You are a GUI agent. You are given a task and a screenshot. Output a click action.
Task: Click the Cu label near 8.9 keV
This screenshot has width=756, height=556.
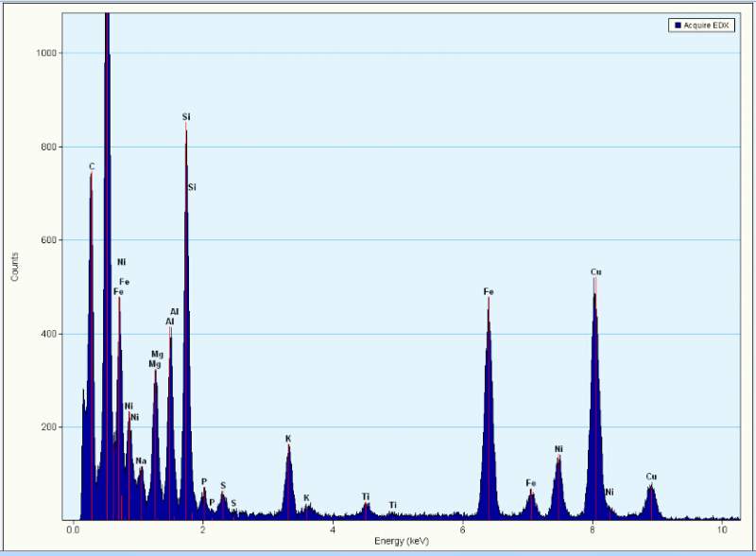click(651, 477)
